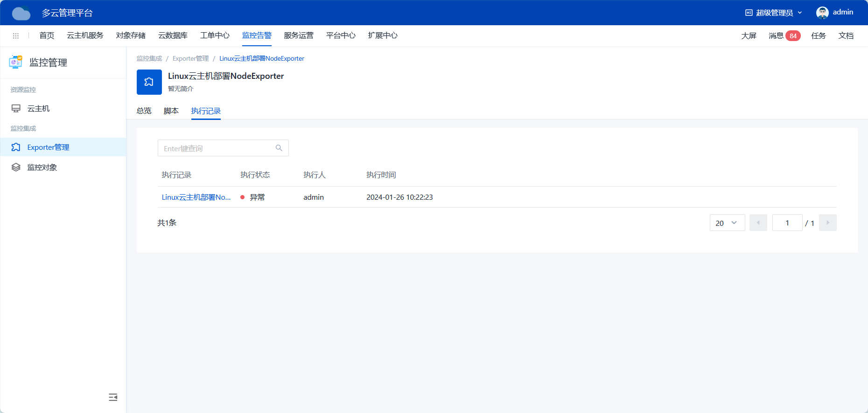Go to previous page arrow

758,223
